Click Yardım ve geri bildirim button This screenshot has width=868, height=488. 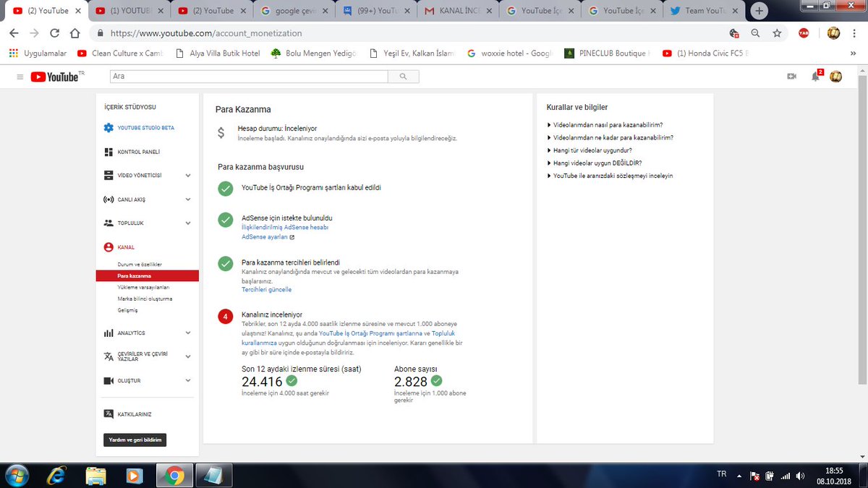[x=135, y=440]
